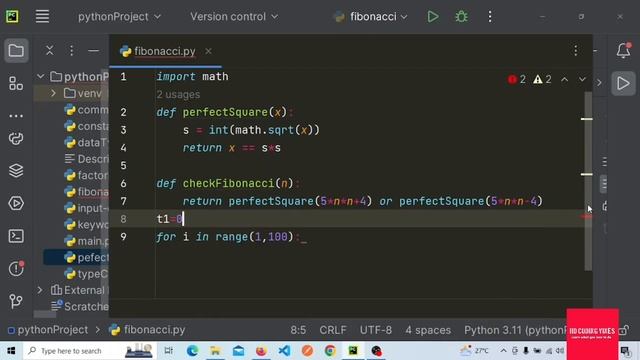The height and width of the screenshot is (360, 640).
Task: Click the Type here to search box
Action: (x=90, y=351)
